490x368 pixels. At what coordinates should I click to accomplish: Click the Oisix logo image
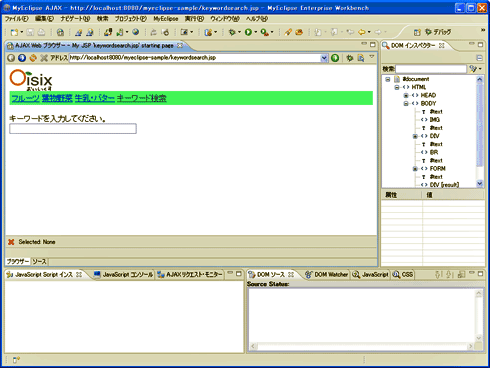pyautogui.click(x=31, y=80)
